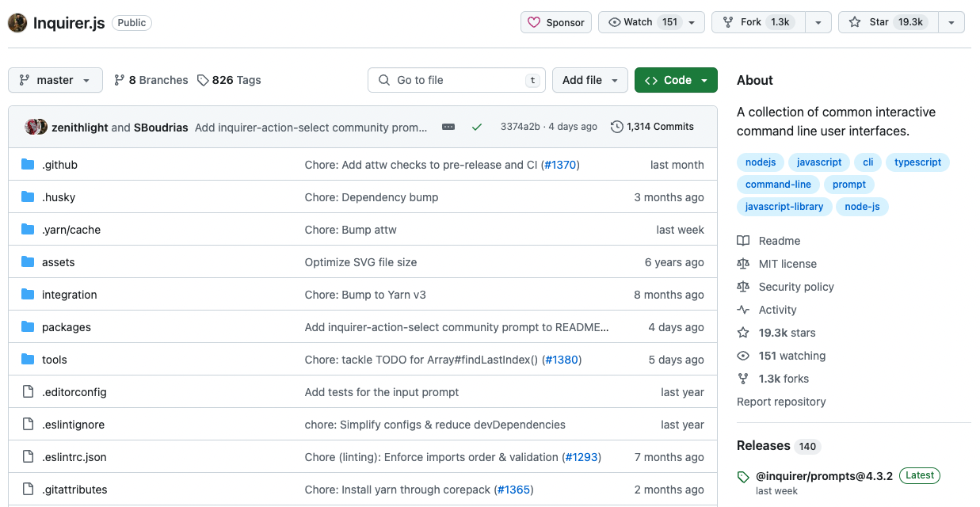Open the Releases 140 heading link
Viewport: 980px width, 507px height.
click(x=779, y=446)
